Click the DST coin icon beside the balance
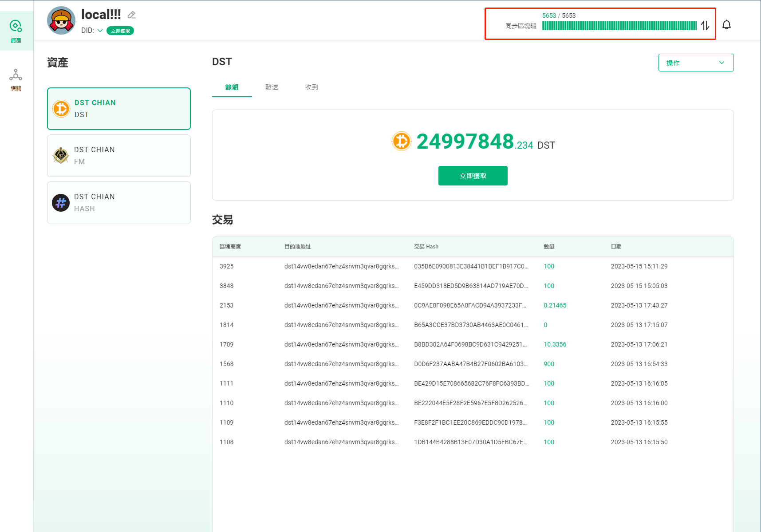761x532 pixels. pos(402,142)
